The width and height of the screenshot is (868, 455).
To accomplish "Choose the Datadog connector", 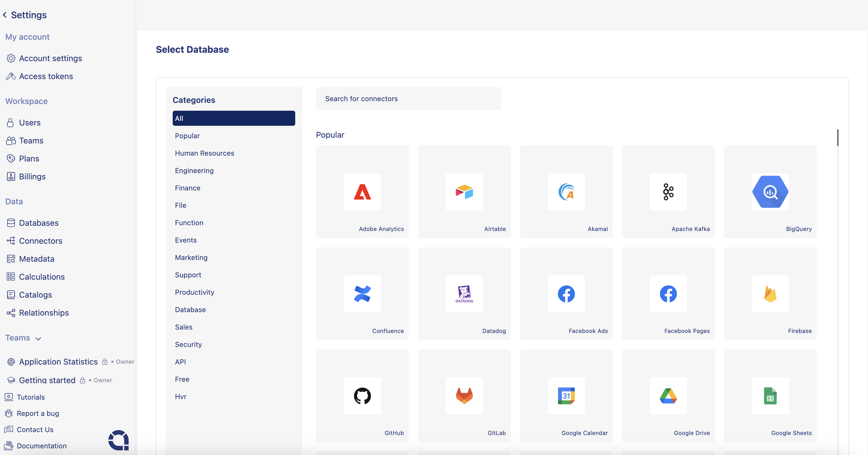I will (464, 294).
